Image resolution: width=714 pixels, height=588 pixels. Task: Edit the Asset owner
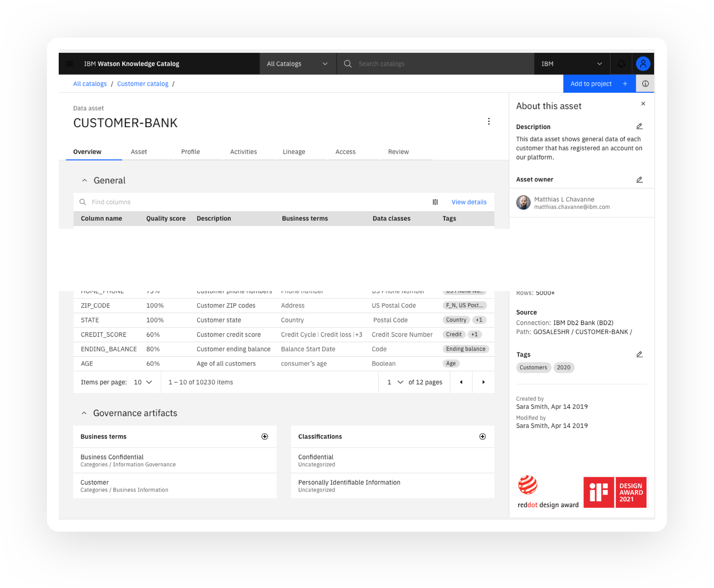(639, 180)
